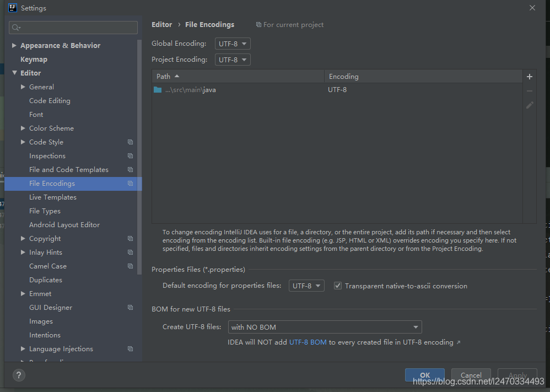Open the Global Encoding dropdown
Image resolution: width=550 pixels, height=392 pixels.
[x=233, y=44]
